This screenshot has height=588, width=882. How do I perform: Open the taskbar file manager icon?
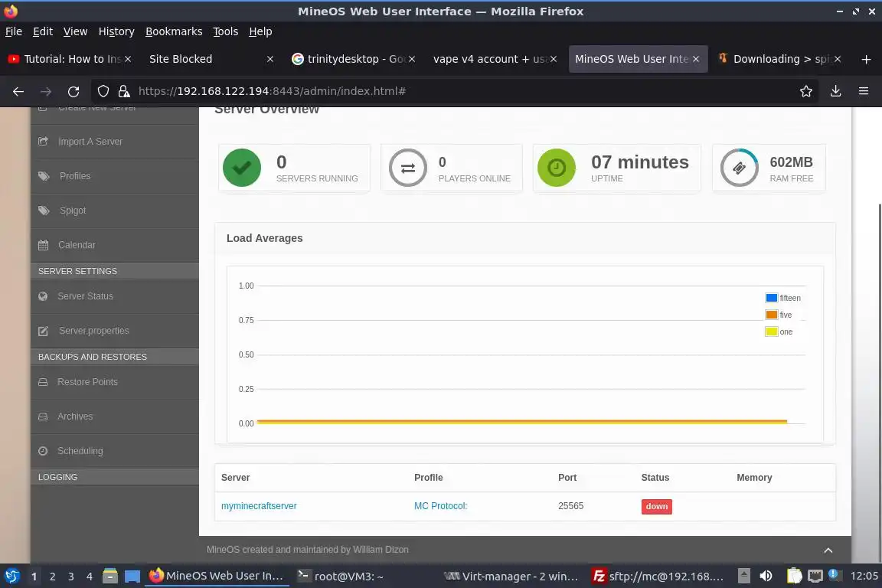(x=110, y=576)
